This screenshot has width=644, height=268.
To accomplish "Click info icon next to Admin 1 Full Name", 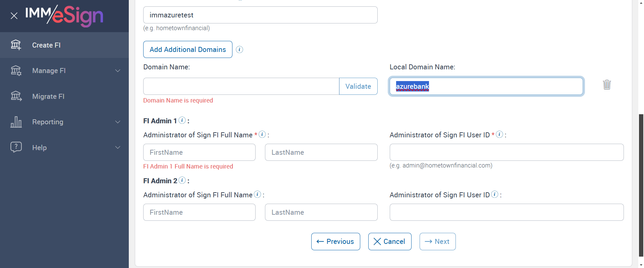I will coord(262,134).
